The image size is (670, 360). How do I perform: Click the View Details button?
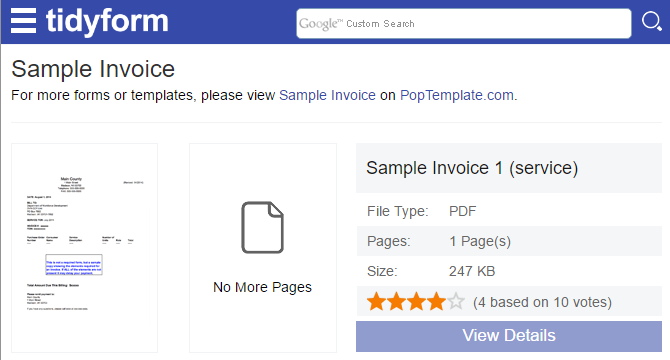[x=509, y=336]
